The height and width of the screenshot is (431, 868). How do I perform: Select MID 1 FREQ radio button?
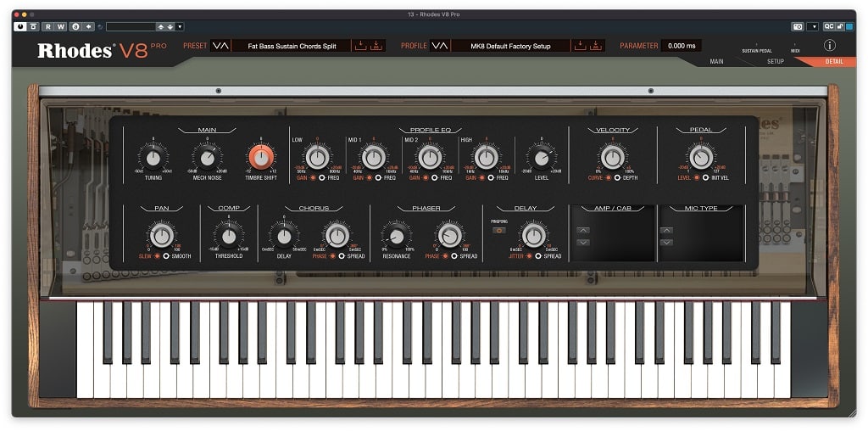click(x=378, y=178)
